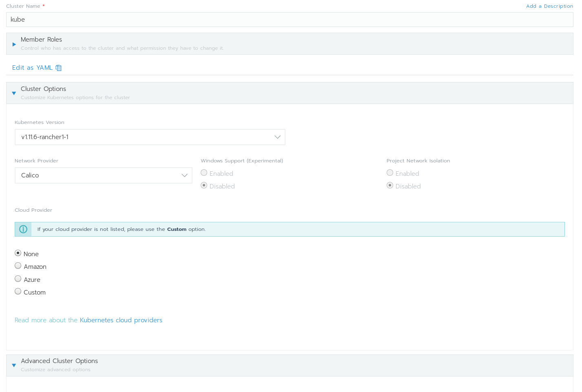Click the Advanced Cluster Options heading
This screenshot has height=392, width=582.
pyautogui.click(x=60, y=361)
